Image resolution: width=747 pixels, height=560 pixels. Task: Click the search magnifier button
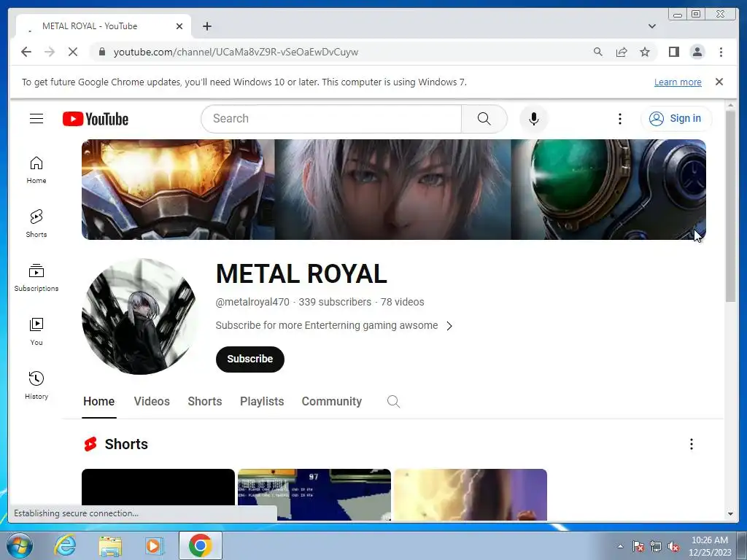coord(484,119)
